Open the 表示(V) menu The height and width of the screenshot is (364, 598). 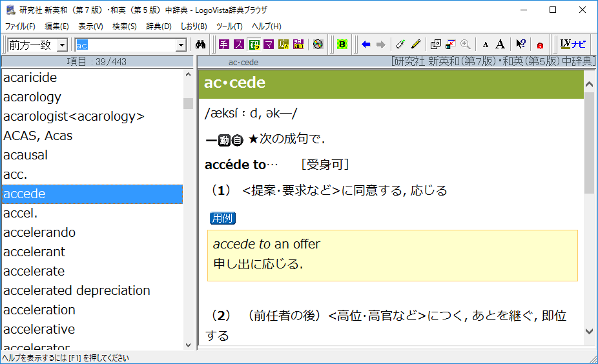click(x=90, y=26)
